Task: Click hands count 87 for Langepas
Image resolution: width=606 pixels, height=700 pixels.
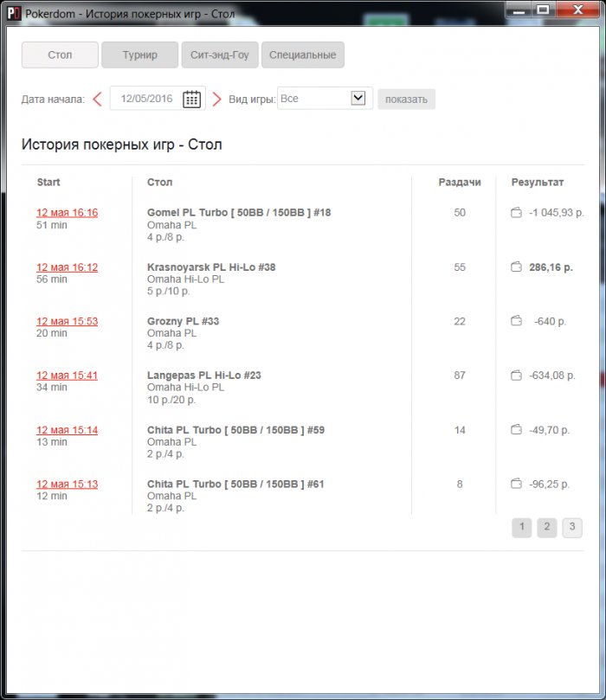Action: [460, 376]
